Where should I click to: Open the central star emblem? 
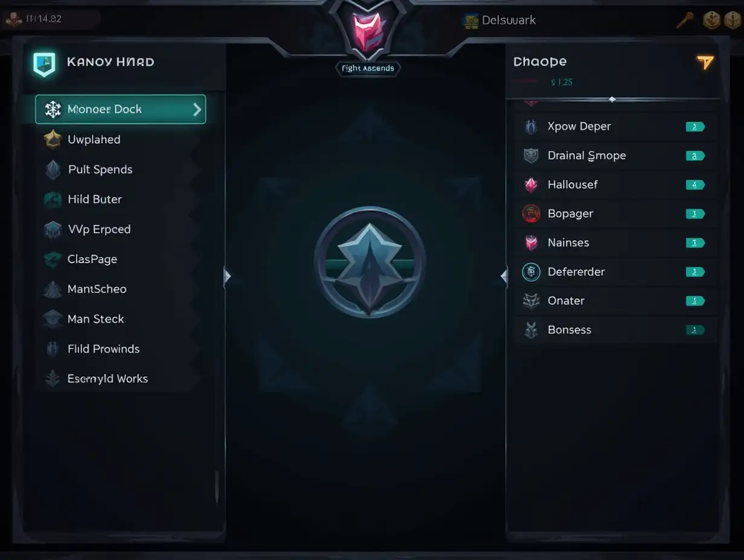(x=370, y=262)
